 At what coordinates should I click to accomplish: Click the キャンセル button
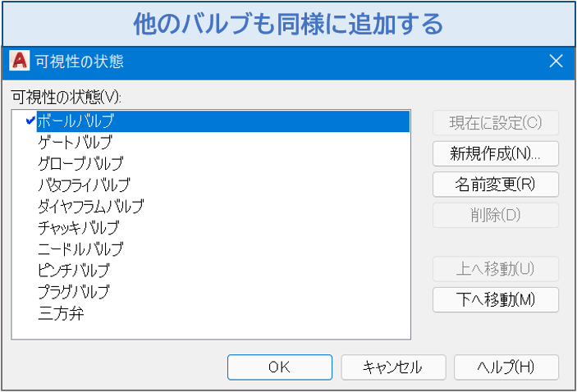click(x=393, y=367)
